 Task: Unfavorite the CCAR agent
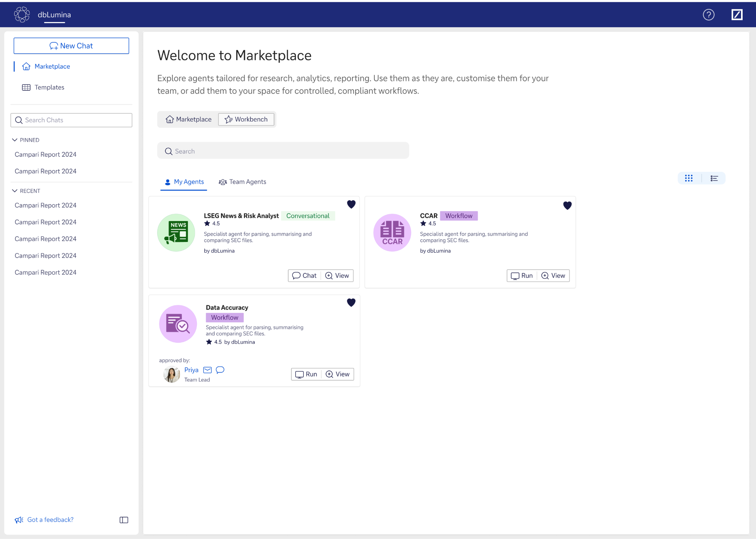567,205
